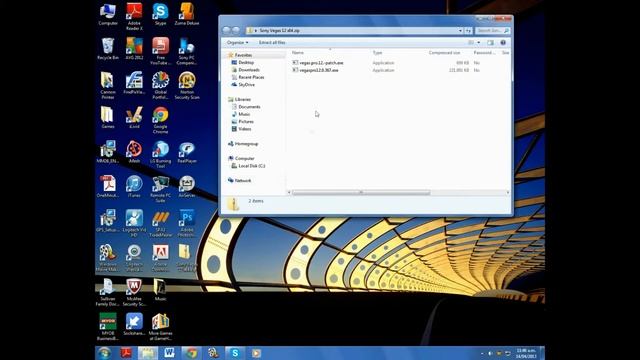This screenshot has width=640, height=360.
Task: Open the Videos library in navigation pane
Action: 244,129
